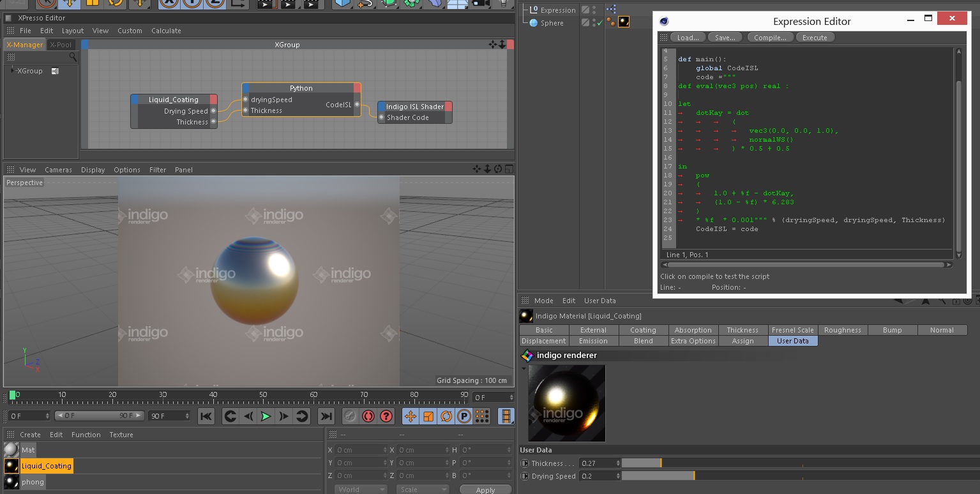Click the viewport move camera icon

pyautogui.click(x=477, y=169)
